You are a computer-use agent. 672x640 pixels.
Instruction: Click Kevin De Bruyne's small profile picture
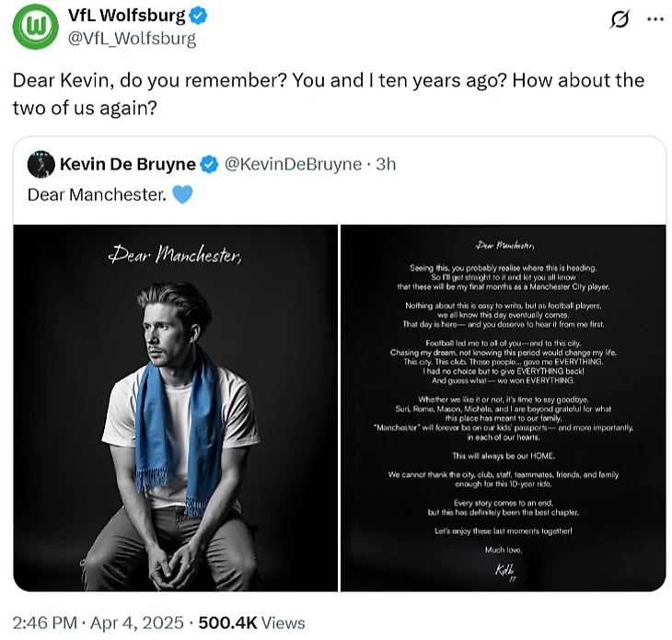[41, 165]
